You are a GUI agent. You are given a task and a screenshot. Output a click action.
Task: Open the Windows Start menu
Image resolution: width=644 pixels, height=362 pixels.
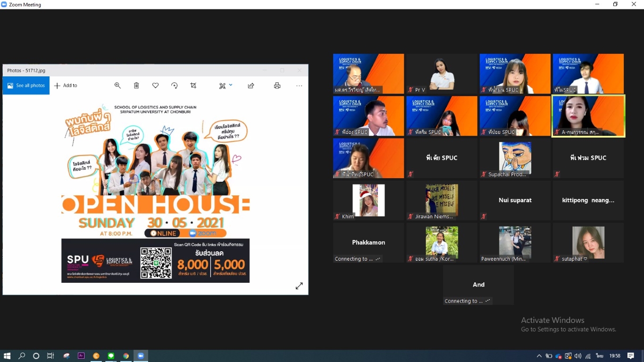click(x=7, y=356)
